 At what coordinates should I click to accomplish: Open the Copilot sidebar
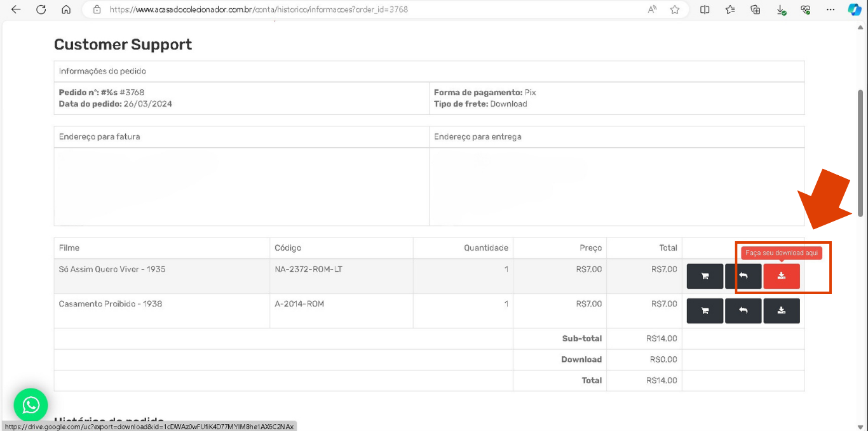(855, 10)
